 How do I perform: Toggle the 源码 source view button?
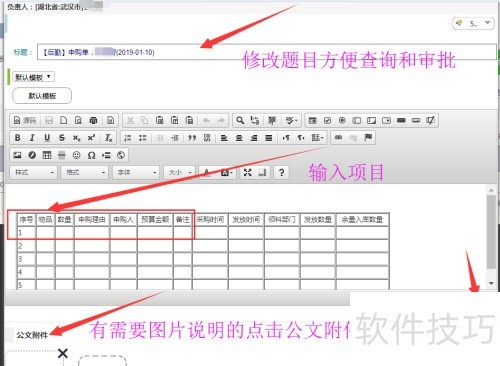point(25,120)
